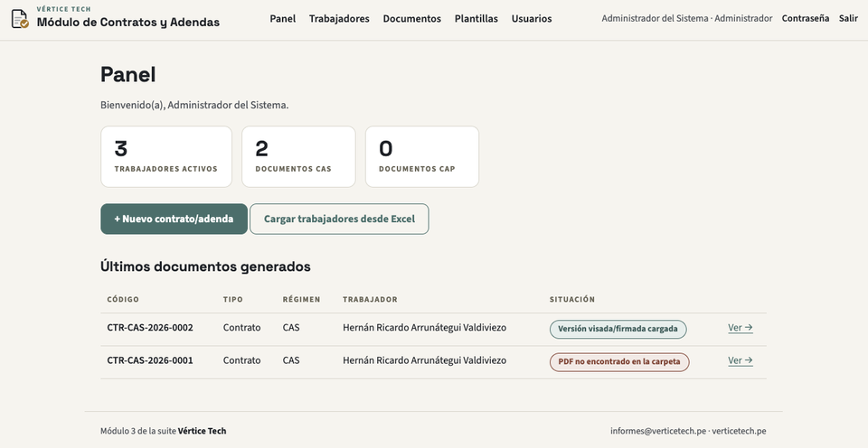Viewport: 868px width, 448px height.
Task: Click the PDF no encontrado en la carpeta badge
Action: click(618, 362)
